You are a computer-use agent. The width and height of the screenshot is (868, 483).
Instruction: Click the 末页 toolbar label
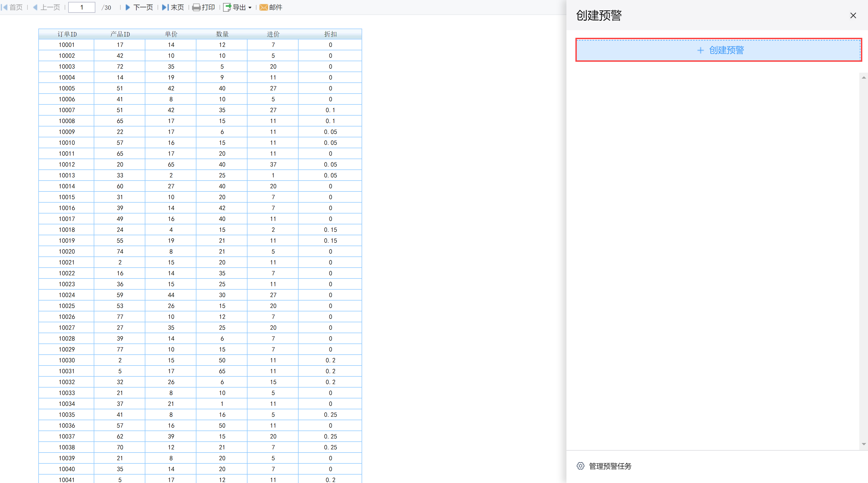[177, 7]
